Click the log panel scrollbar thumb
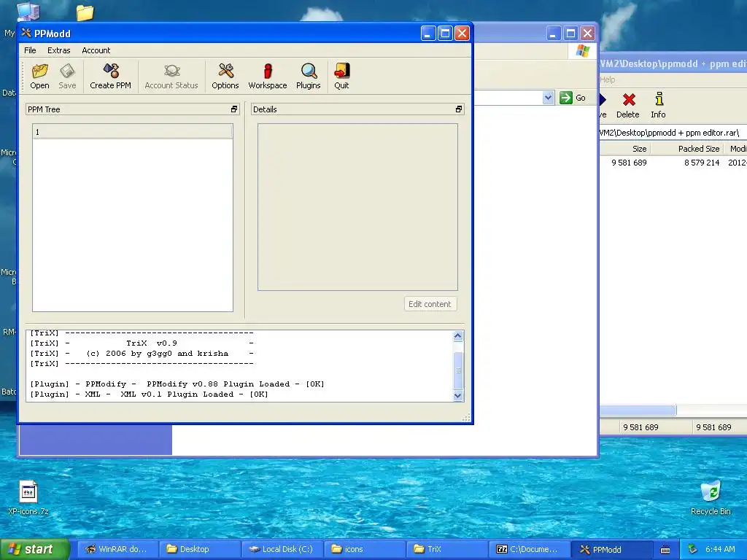747x560 pixels. pyautogui.click(x=458, y=370)
